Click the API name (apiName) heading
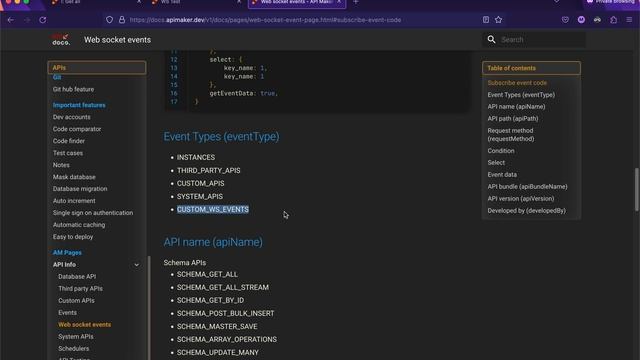The width and height of the screenshot is (640, 360). click(213, 242)
